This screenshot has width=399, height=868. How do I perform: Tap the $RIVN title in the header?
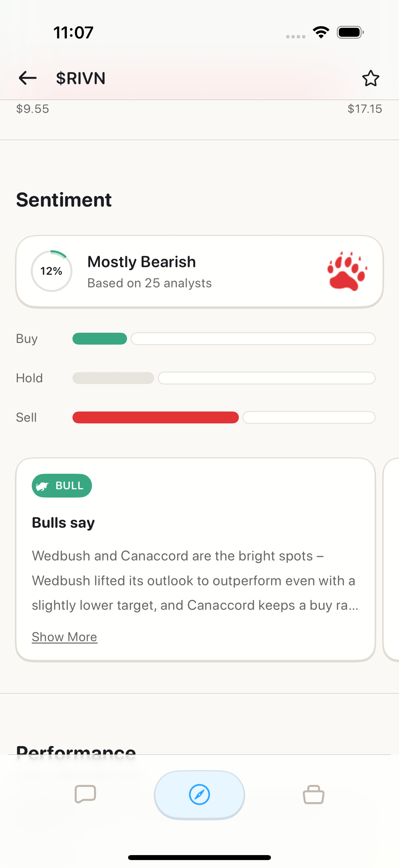tap(80, 78)
